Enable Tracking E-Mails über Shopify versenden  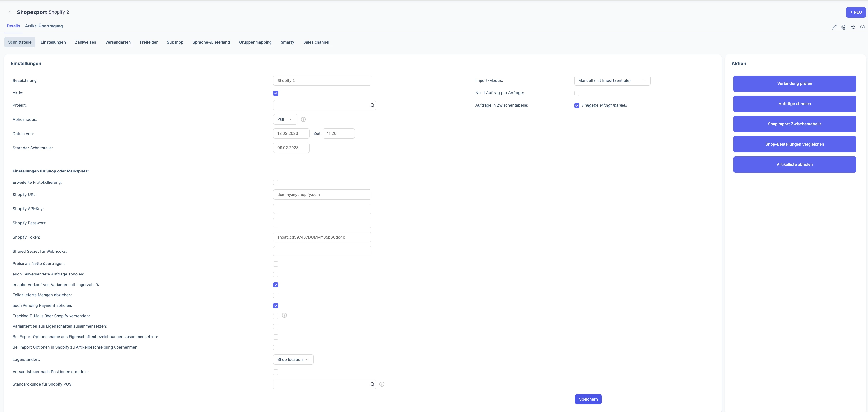tap(276, 316)
